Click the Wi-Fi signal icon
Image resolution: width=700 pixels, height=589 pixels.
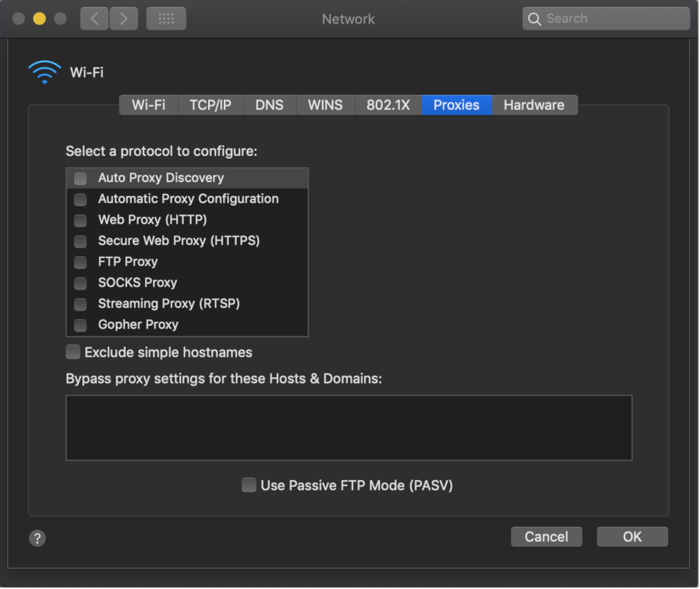(x=44, y=73)
